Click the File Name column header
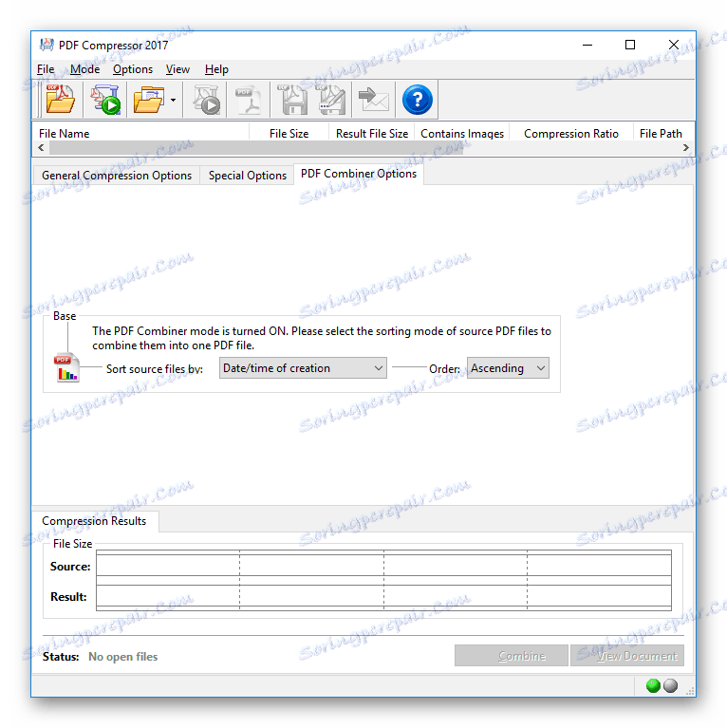 pyautogui.click(x=140, y=133)
